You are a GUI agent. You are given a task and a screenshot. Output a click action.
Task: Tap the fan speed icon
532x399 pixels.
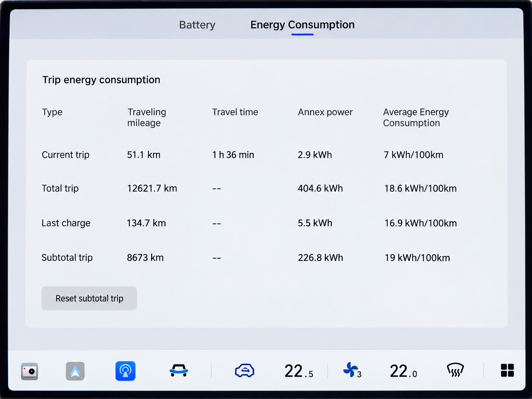[352, 370]
